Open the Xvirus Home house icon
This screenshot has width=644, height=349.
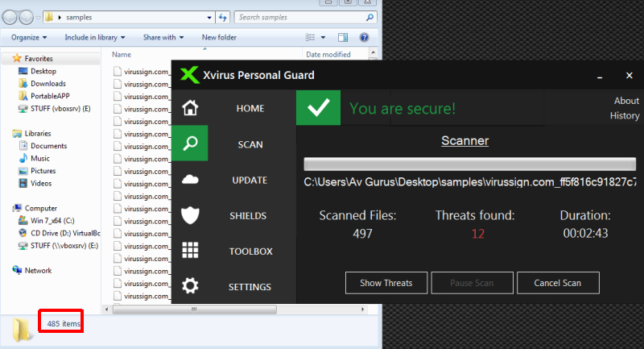point(190,108)
